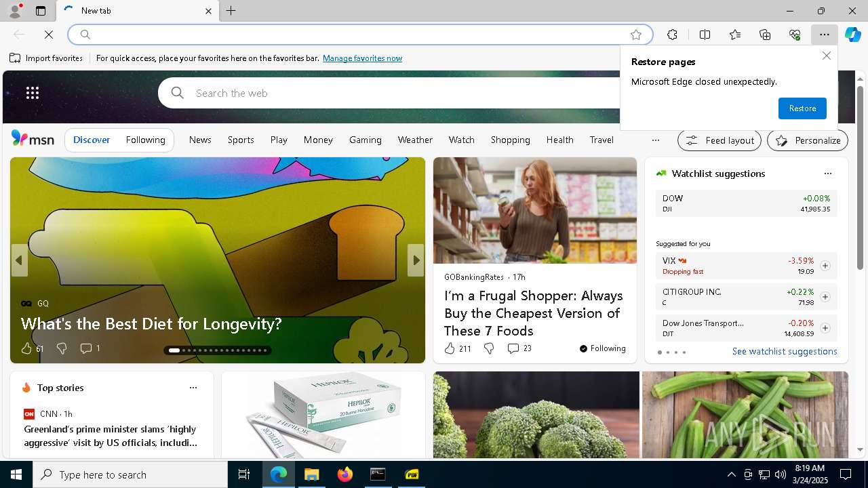Click Import favorites button
The height and width of the screenshot is (488, 868).
[46, 58]
